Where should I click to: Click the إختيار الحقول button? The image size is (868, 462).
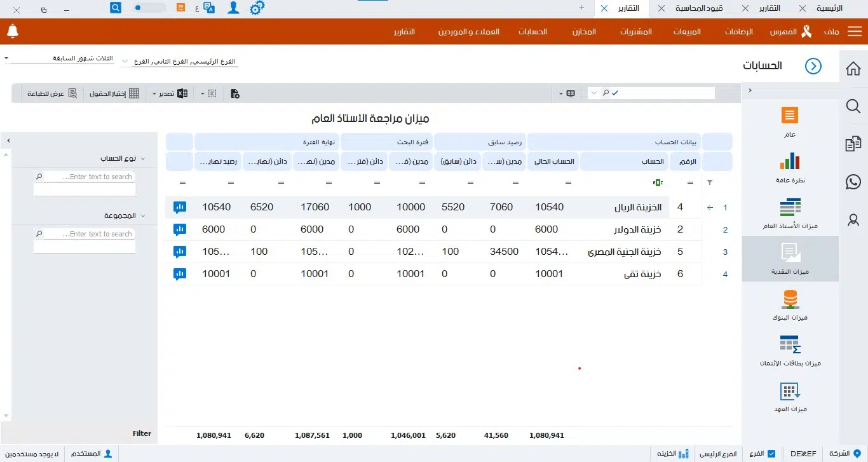click(114, 93)
